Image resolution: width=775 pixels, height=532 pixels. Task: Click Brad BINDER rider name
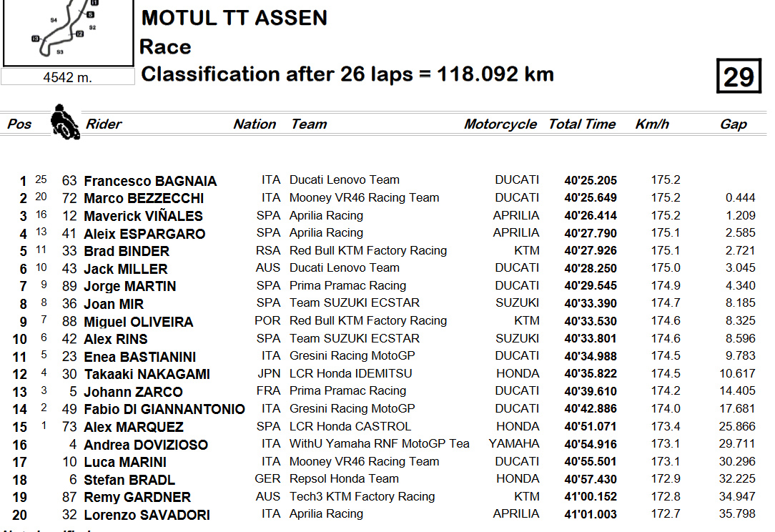point(127,251)
